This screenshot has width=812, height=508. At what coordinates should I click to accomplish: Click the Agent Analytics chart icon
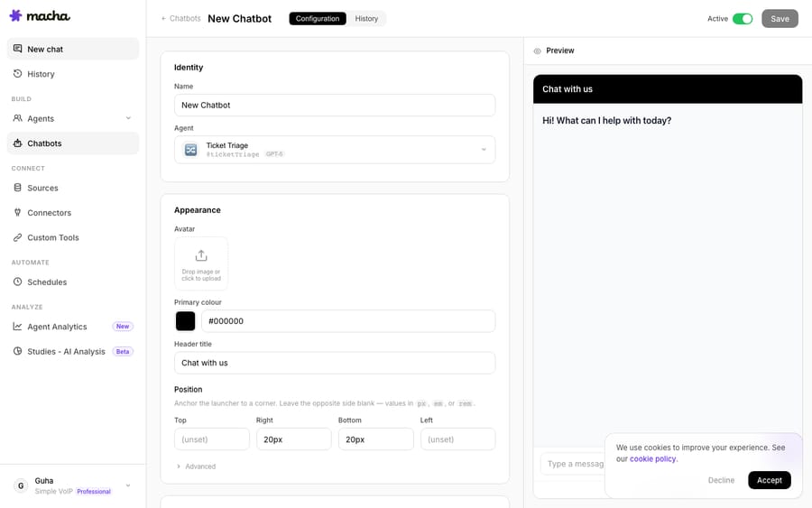tap(18, 327)
